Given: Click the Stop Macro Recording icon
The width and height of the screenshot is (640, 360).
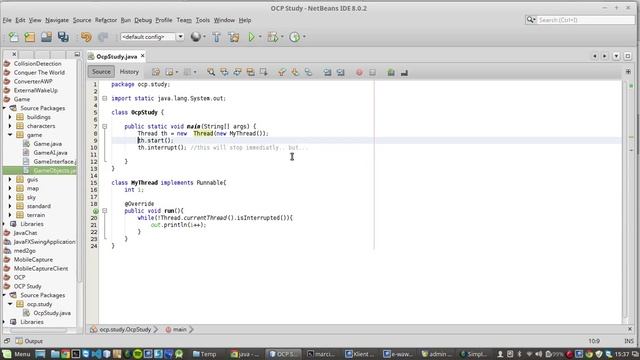Looking at the screenshot, I should pos(372,73).
